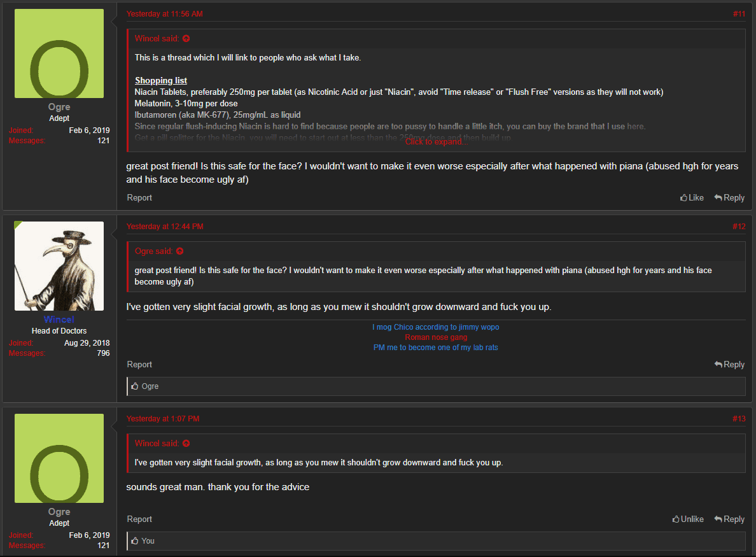Viewport: 756px width, 557px height.
Task: Open the post #12 permalink number
Action: 738,227
